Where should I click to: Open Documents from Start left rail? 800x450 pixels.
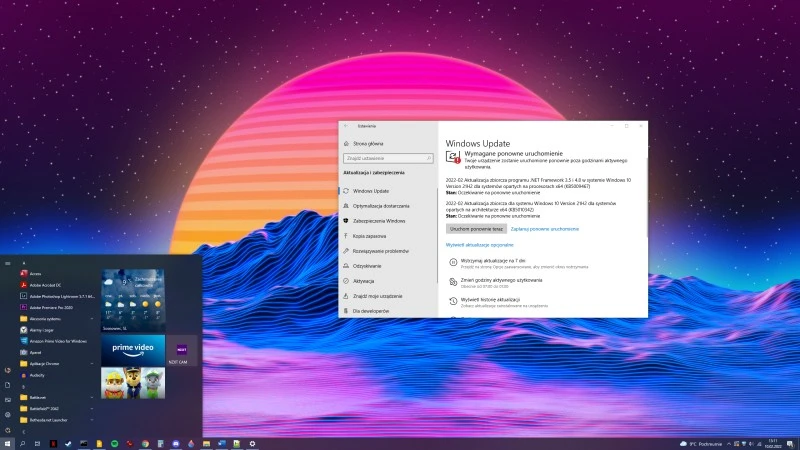point(7,385)
